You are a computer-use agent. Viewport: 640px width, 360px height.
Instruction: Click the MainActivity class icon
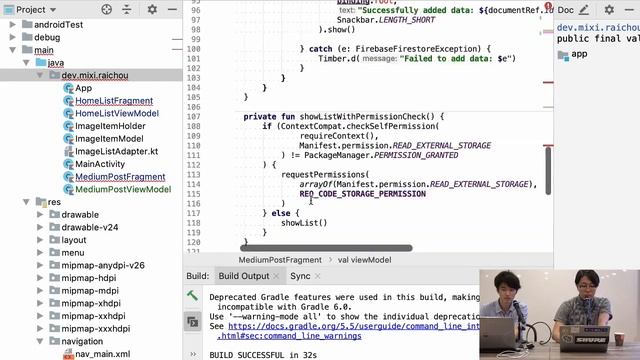coord(68,164)
